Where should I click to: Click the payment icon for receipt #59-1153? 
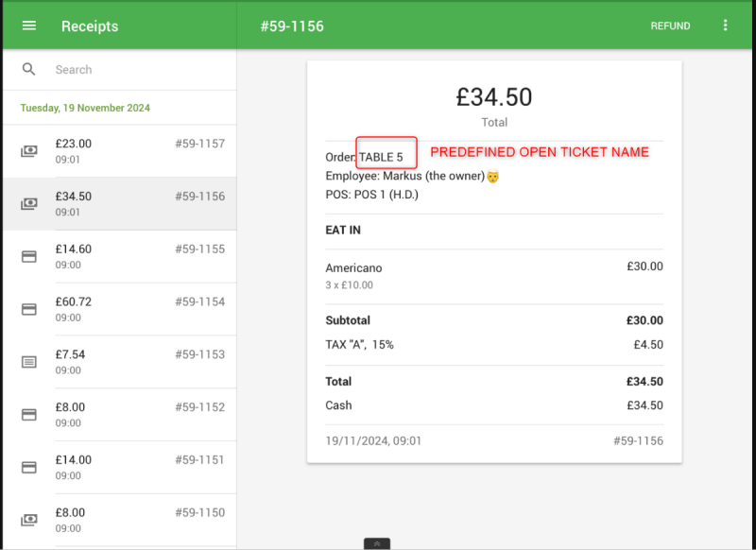[x=29, y=362]
